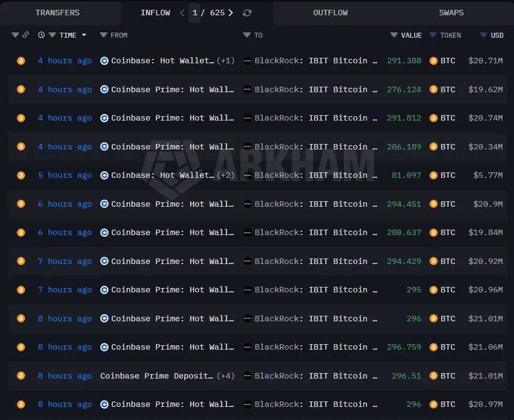Open the USD column filter
The image size is (514, 420).
point(483,35)
